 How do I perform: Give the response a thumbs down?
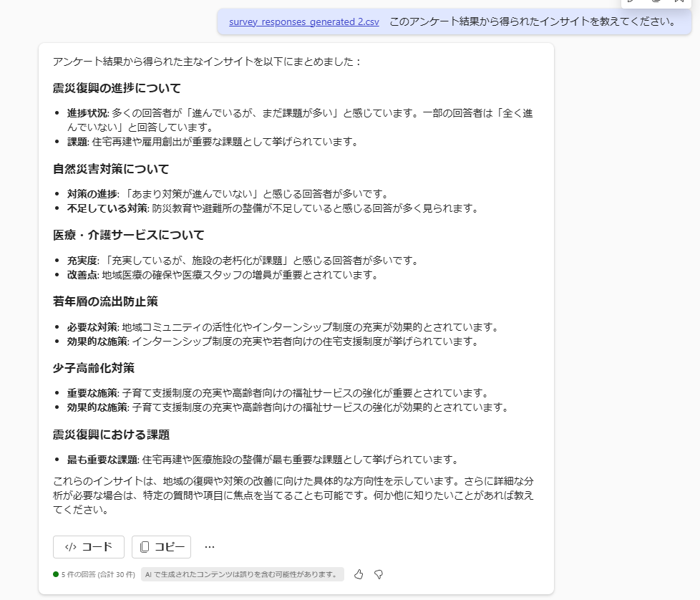click(x=379, y=574)
